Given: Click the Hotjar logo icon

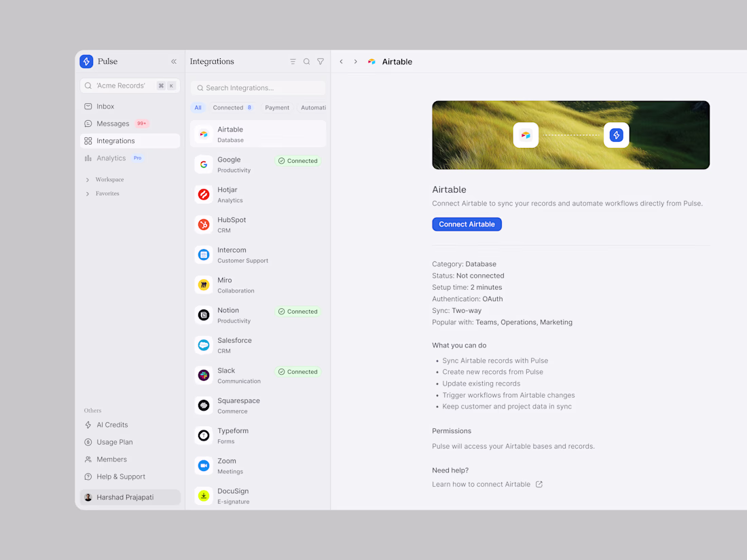Looking at the screenshot, I should click(204, 194).
